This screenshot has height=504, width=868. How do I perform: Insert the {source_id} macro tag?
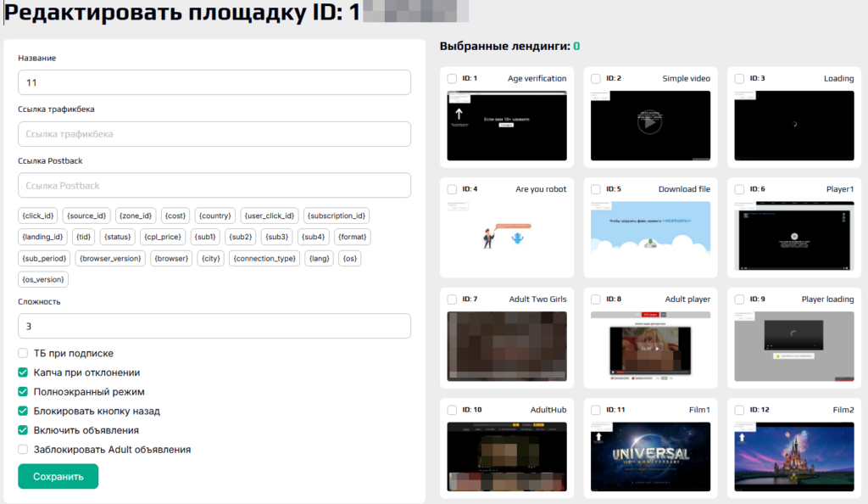[x=86, y=216]
